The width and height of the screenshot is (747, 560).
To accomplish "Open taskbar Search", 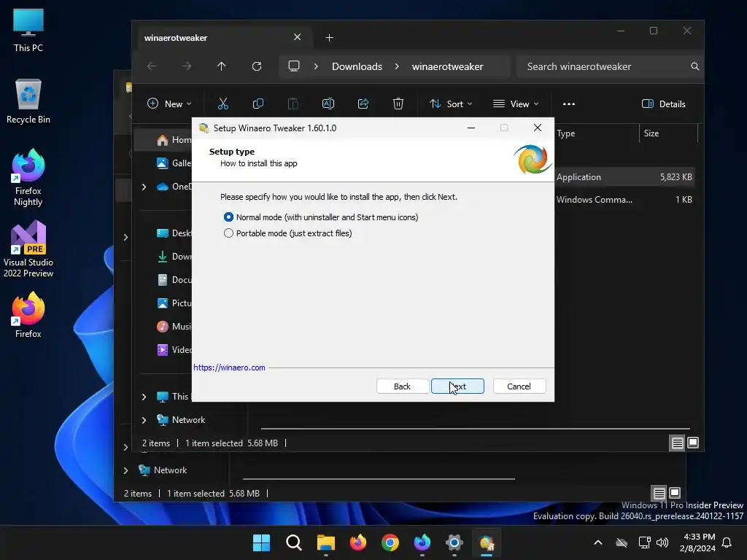I will tap(293, 542).
